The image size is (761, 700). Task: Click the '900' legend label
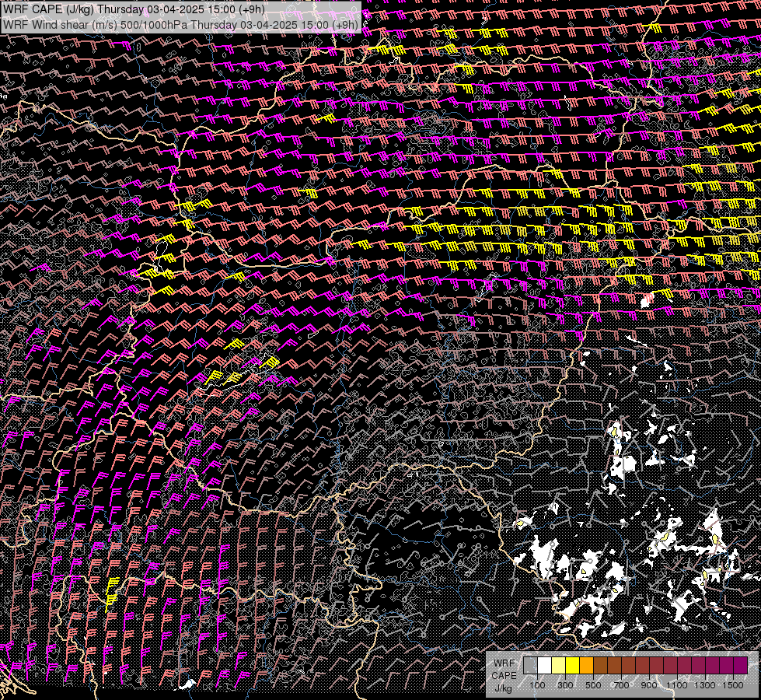(x=649, y=685)
